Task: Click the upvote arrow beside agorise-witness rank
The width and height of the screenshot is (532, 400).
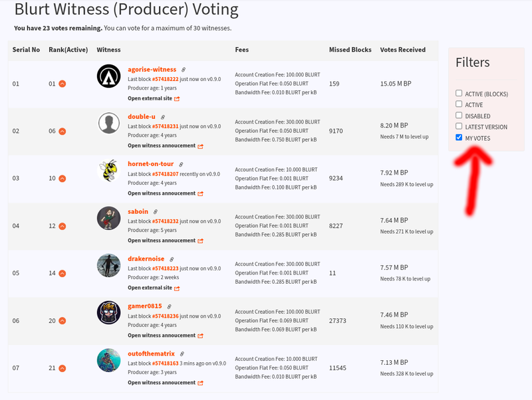Action: [x=63, y=84]
